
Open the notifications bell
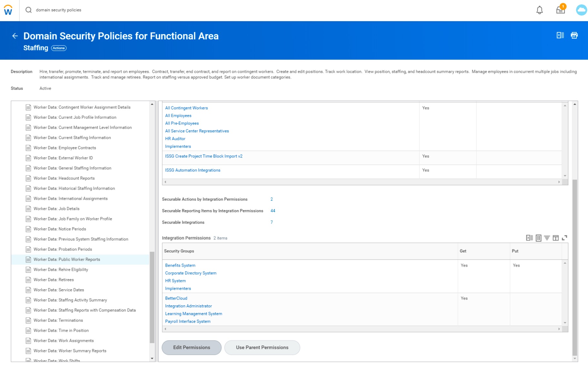pos(539,10)
